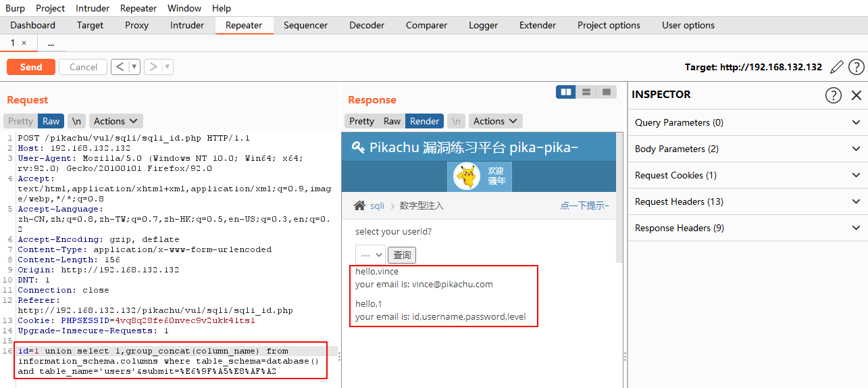Switch request view to Pretty
This screenshot has height=388, width=868.
click(x=20, y=121)
